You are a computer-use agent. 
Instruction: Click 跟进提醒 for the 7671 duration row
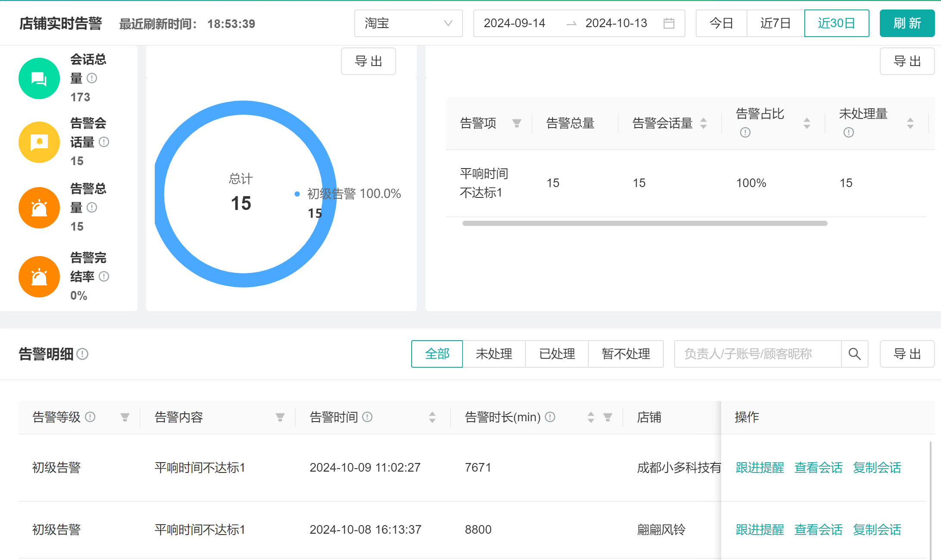760,468
